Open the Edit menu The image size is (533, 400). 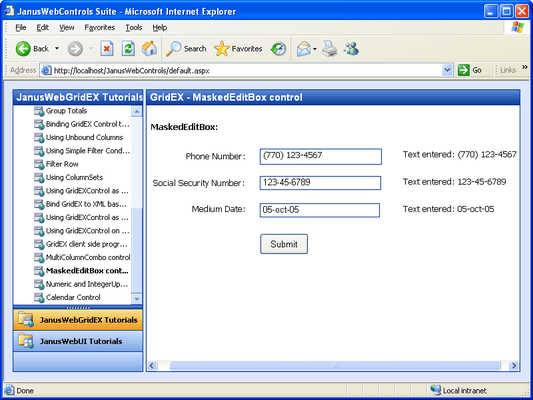(42, 28)
